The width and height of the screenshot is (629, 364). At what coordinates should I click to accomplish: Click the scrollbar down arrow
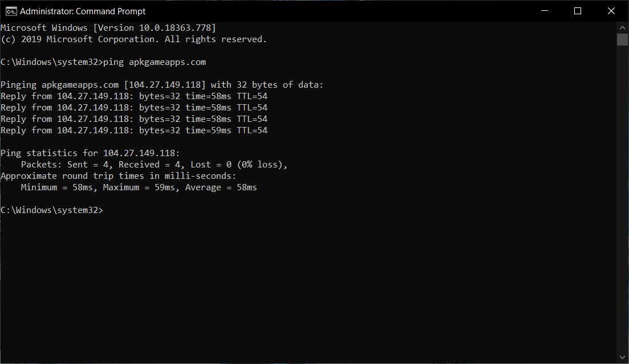622,357
